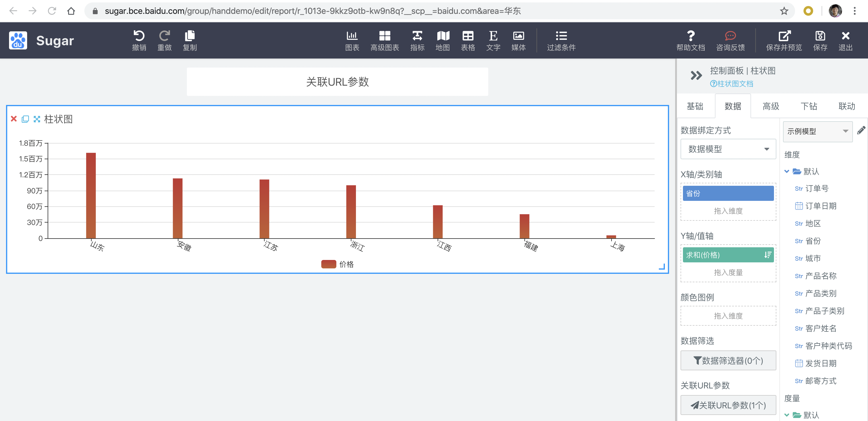Image resolution: width=868 pixels, height=421 pixels.
Task: Open the Chart (图表) menu
Action: [352, 40]
